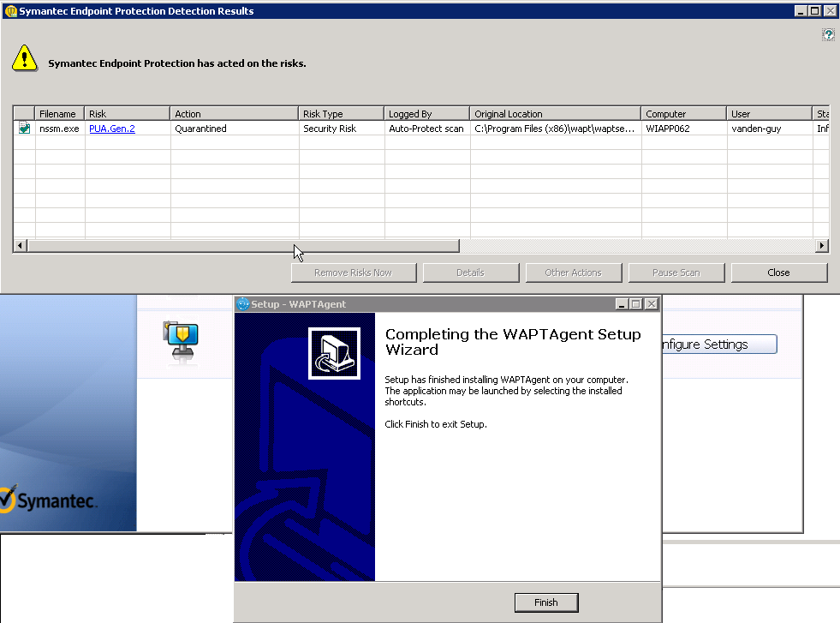Viewport: 840px width, 623px height.
Task: Open the PUA.Gen.2 risk link
Action: 112,129
